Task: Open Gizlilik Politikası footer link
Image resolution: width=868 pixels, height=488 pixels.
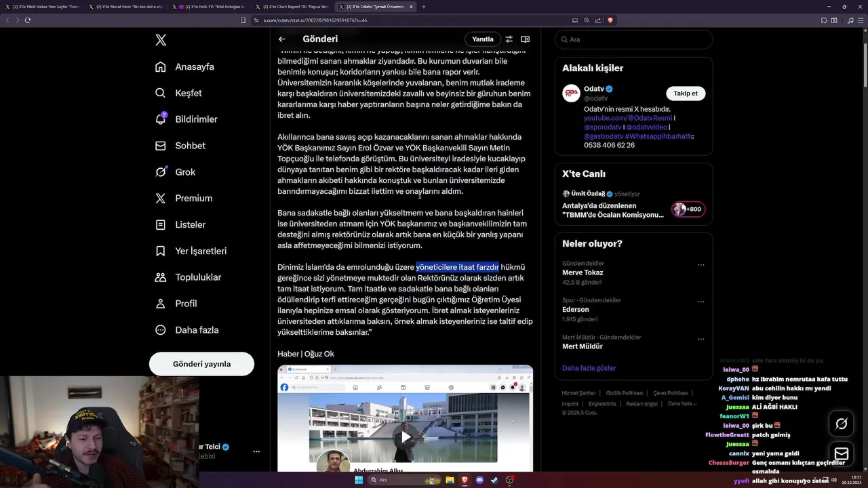Action: click(624, 393)
